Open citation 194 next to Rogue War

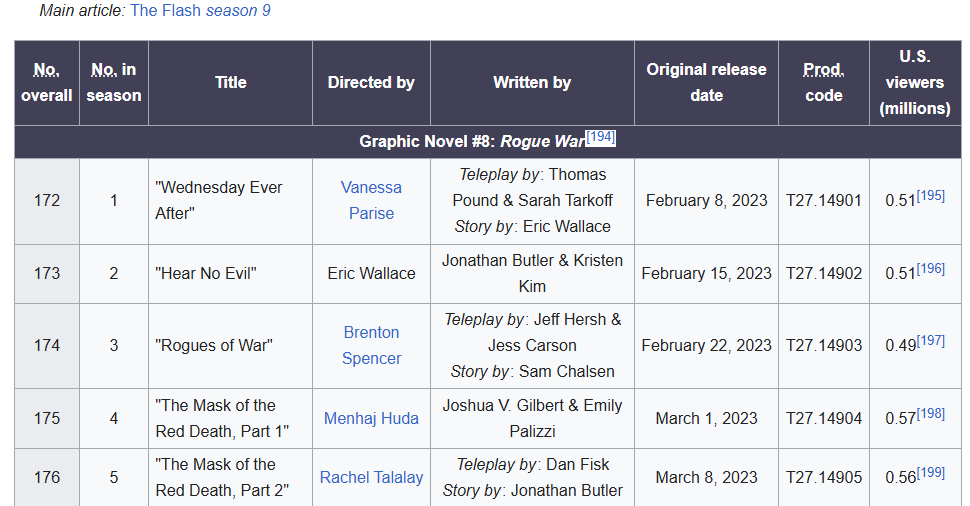(x=601, y=137)
